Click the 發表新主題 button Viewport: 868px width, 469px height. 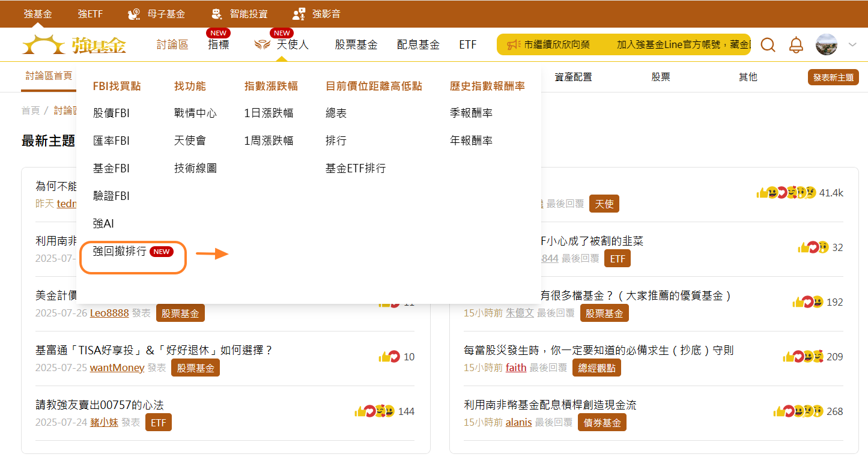[x=833, y=77]
